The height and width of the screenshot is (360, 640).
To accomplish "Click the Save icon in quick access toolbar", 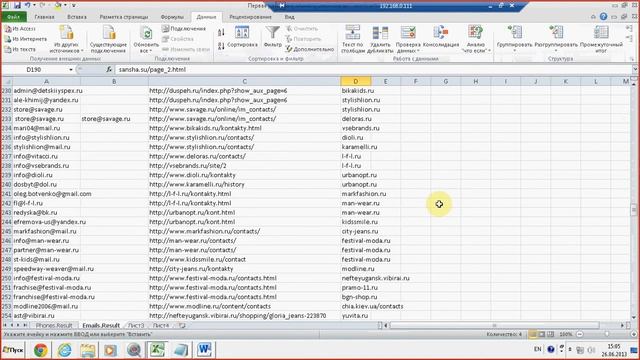I will tap(17, 6).
